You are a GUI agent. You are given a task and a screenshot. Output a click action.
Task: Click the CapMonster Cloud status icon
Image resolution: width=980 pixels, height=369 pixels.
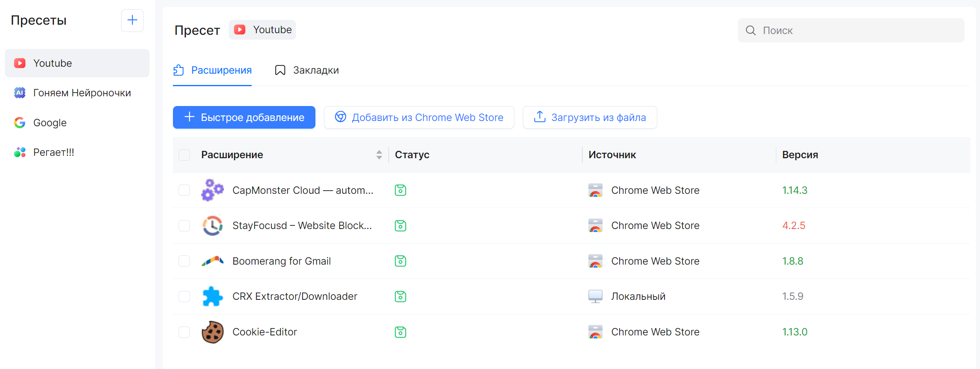click(400, 190)
